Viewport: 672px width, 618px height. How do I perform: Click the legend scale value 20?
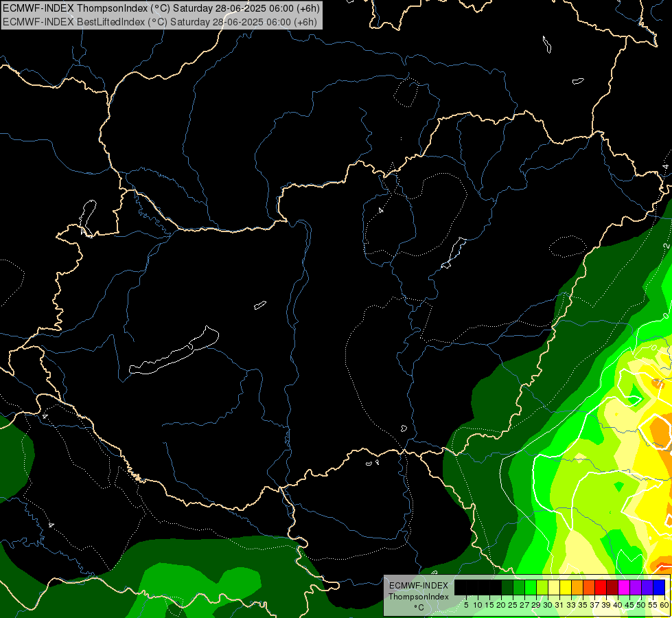(x=501, y=605)
